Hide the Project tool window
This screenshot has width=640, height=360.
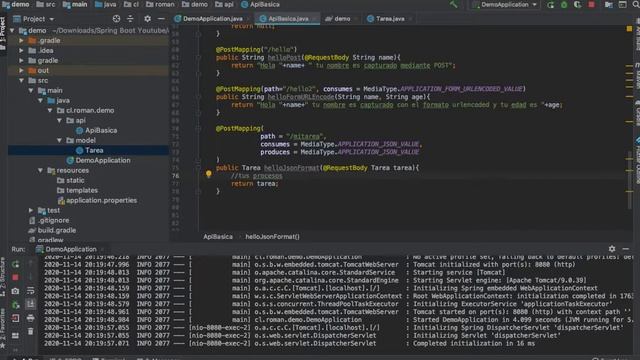pyautogui.click(x=161, y=19)
